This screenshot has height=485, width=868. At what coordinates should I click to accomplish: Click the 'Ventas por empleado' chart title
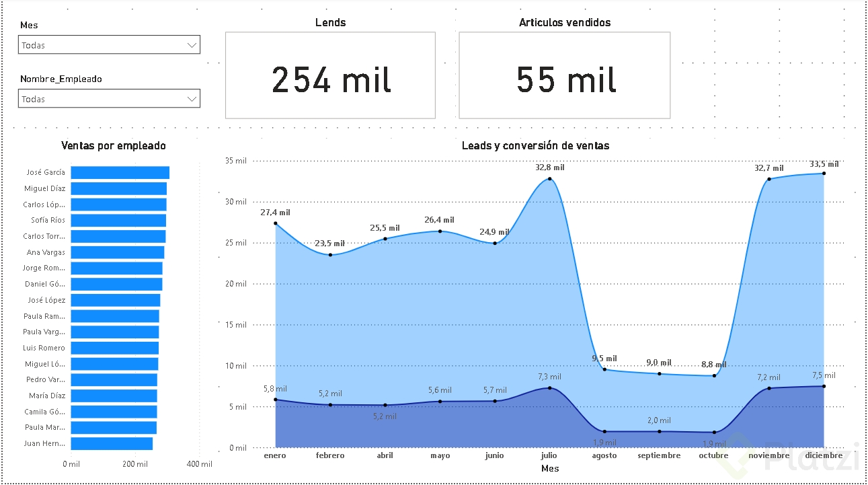point(113,145)
